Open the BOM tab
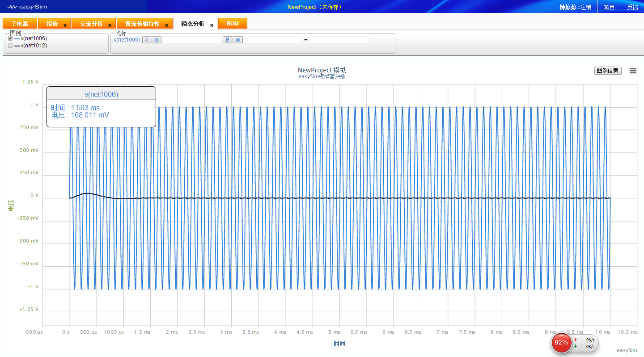This screenshot has height=357, width=644. tap(233, 24)
